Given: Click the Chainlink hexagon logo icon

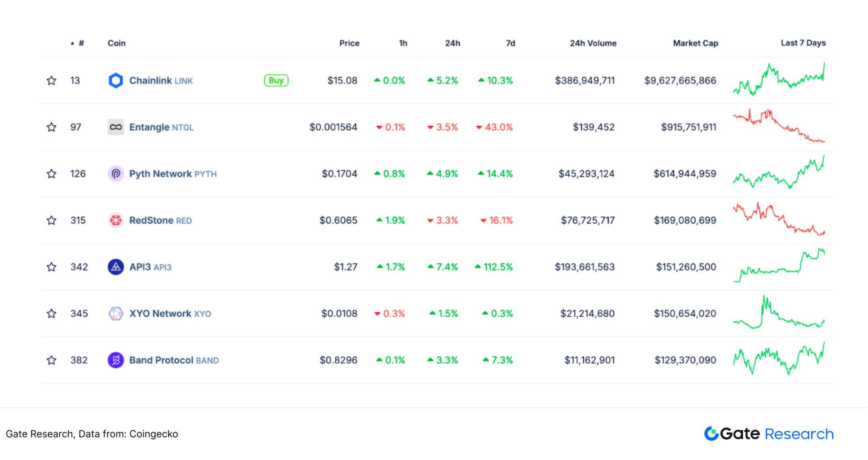Looking at the screenshot, I should pyautogui.click(x=116, y=81).
